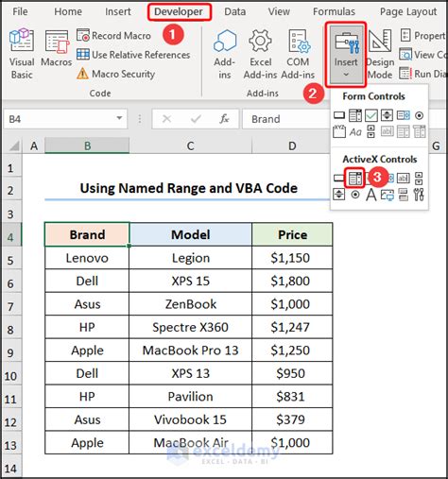
Task: Open the Macros dialog
Action: (57, 48)
